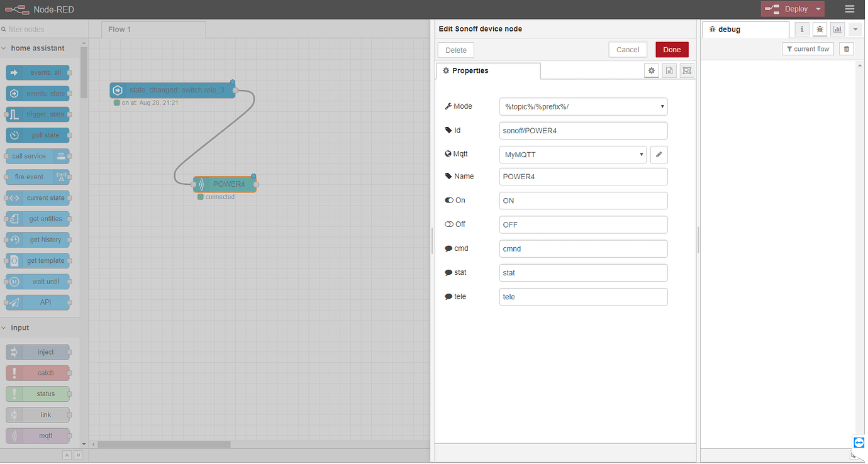This screenshot has height=464, width=868.
Task: Show the info sidebar tab icon
Action: [802, 29]
